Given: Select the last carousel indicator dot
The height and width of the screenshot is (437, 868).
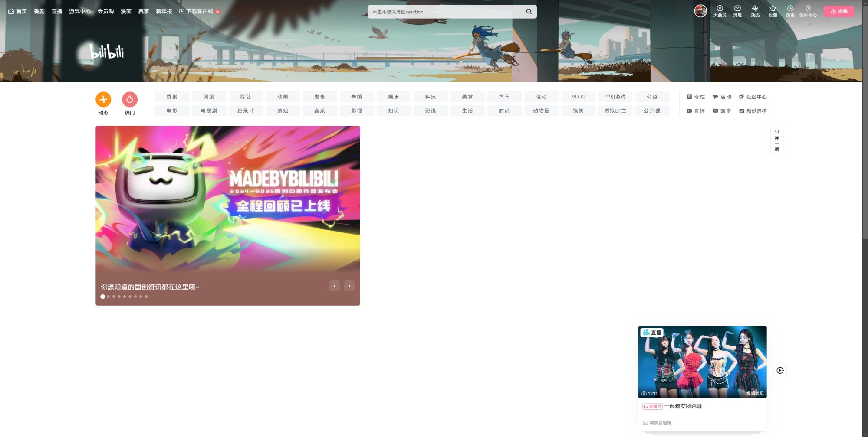Looking at the screenshot, I should point(146,297).
